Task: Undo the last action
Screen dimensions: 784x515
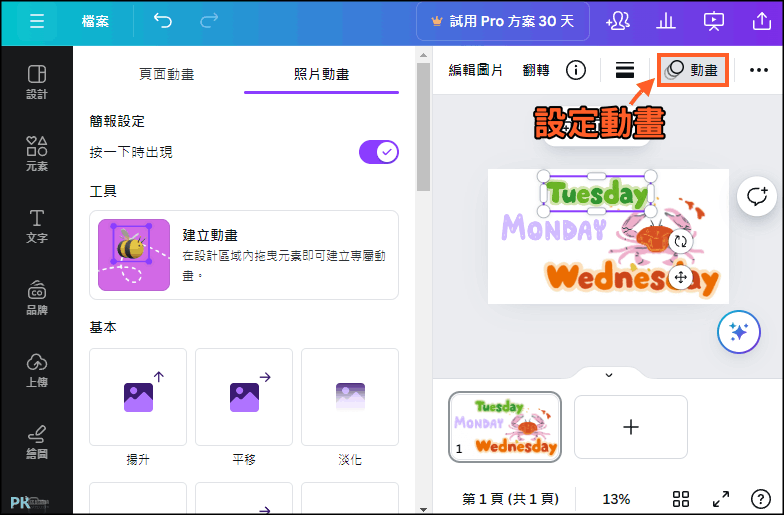Action: (163, 21)
